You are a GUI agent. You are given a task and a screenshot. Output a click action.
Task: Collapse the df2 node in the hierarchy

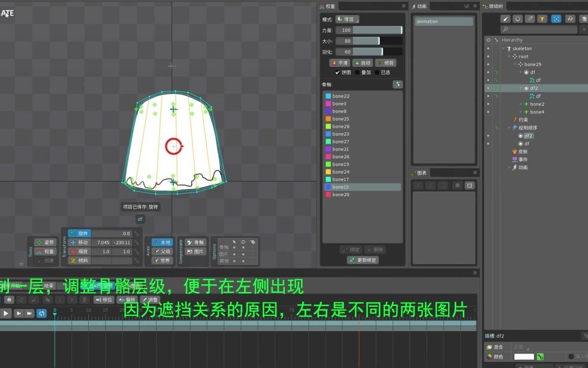pyautogui.click(x=521, y=87)
